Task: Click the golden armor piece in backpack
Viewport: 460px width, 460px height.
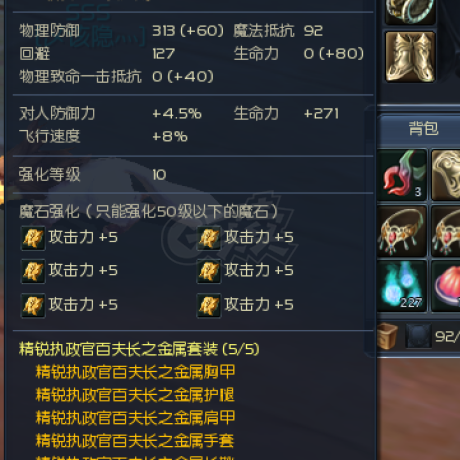Action: click(x=446, y=175)
